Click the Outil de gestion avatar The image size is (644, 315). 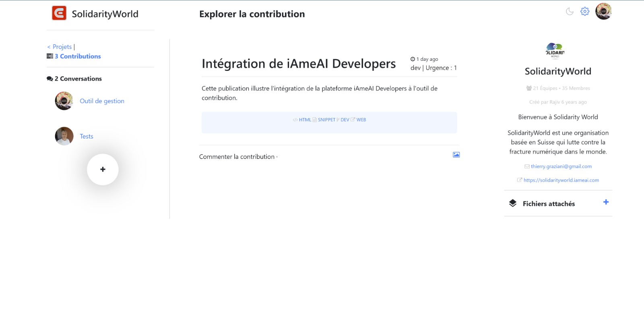64,101
